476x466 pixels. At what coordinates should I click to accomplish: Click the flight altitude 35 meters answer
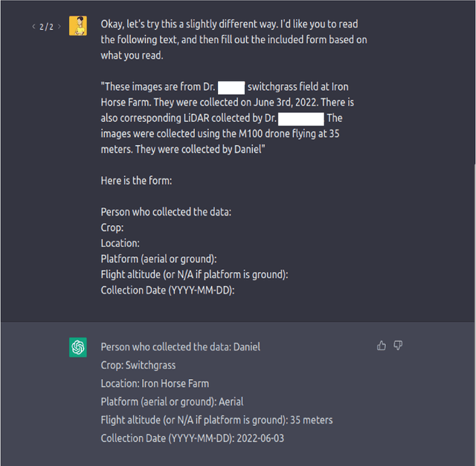tap(216, 420)
